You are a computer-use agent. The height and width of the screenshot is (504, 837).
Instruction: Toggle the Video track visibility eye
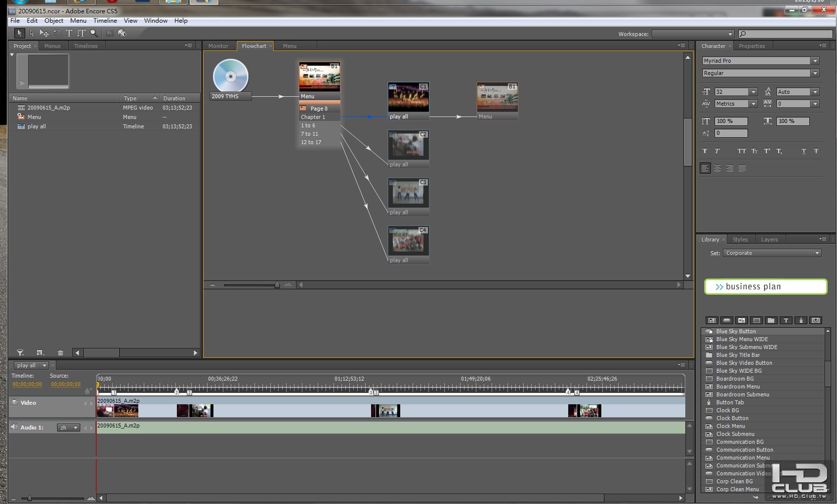coord(15,402)
